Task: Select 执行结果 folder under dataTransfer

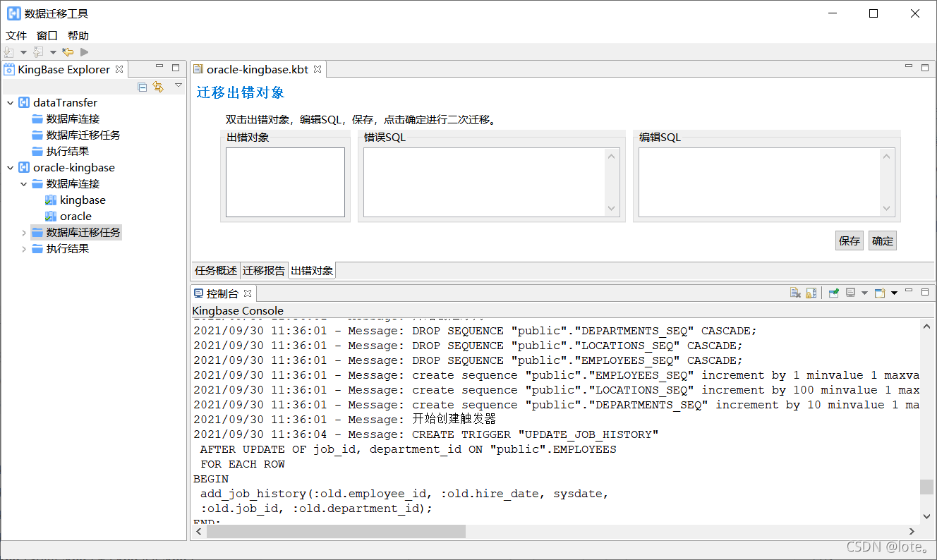Action: pyautogui.click(x=60, y=152)
